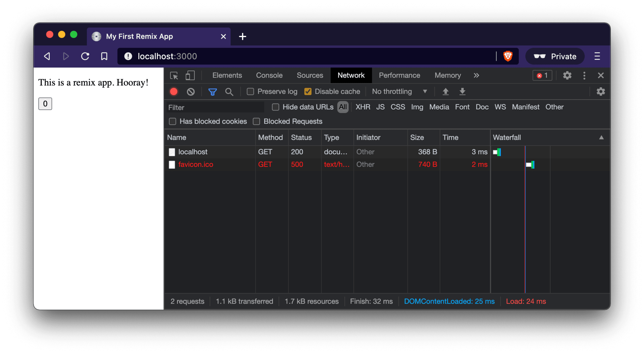
Task: Clear the network log
Action: (x=191, y=92)
